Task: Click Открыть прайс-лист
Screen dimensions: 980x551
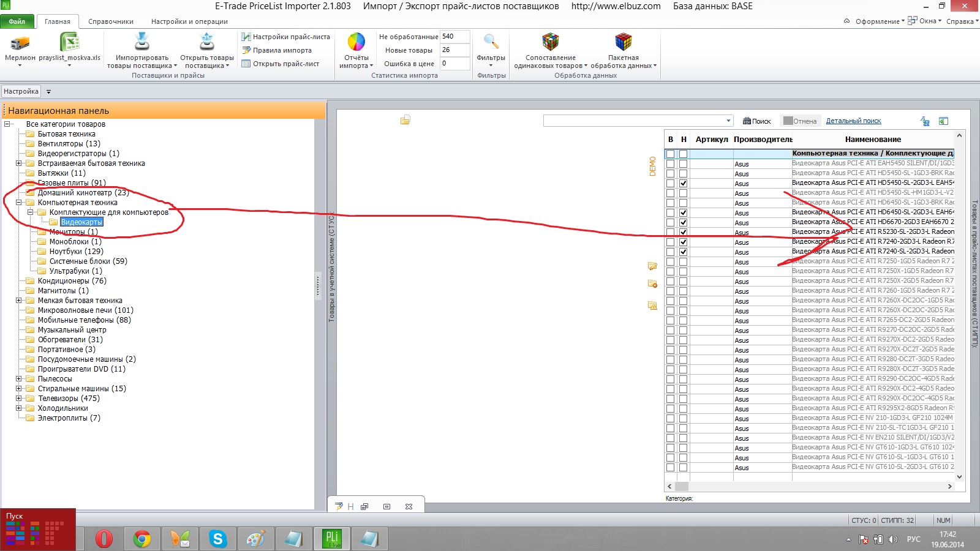Action: 281,64
